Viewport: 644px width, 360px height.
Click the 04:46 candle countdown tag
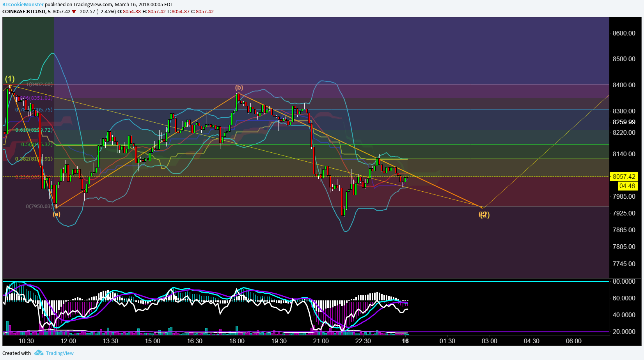[627, 186]
